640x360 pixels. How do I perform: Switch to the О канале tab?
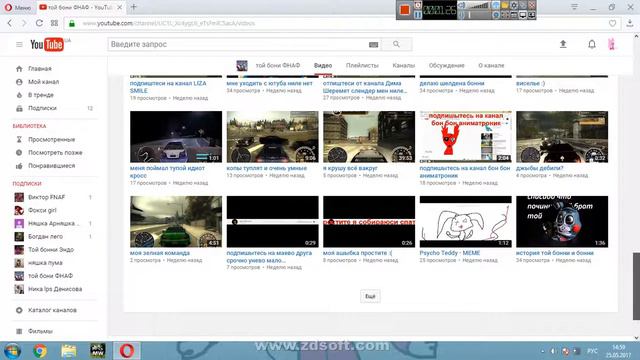click(x=491, y=65)
